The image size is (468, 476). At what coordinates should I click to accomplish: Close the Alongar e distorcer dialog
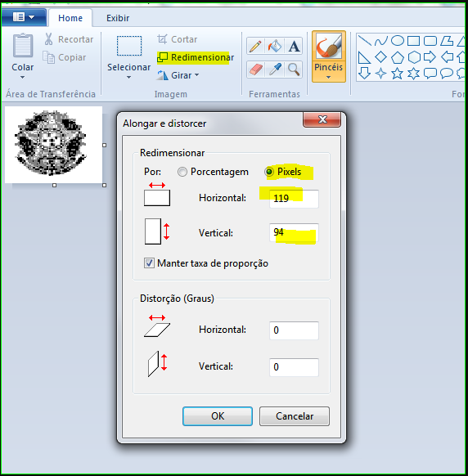click(x=322, y=119)
